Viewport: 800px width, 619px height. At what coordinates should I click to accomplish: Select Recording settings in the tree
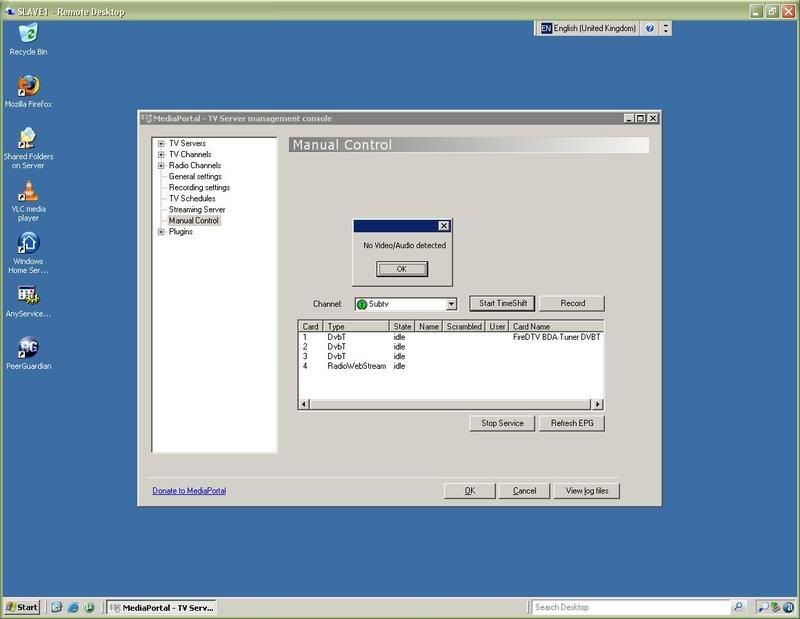(x=199, y=188)
